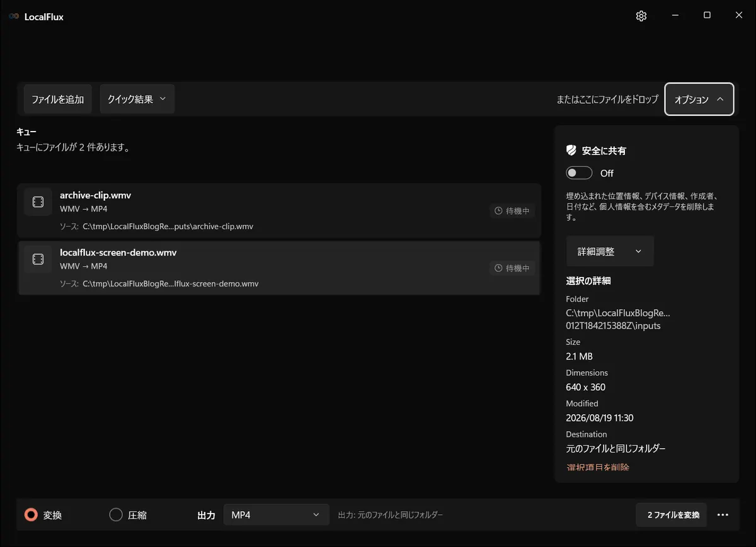Click the 選択の詳細 heading

click(588, 281)
